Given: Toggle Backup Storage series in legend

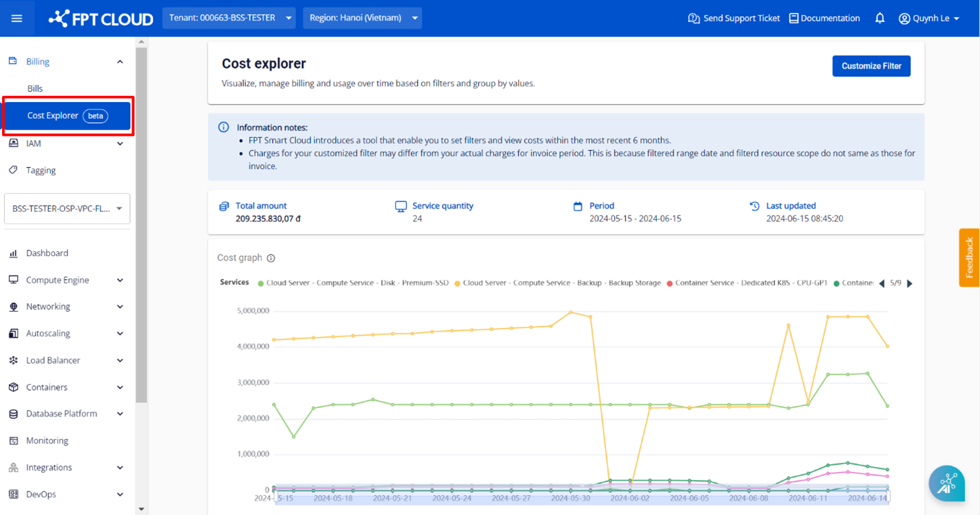Looking at the screenshot, I should 559,283.
